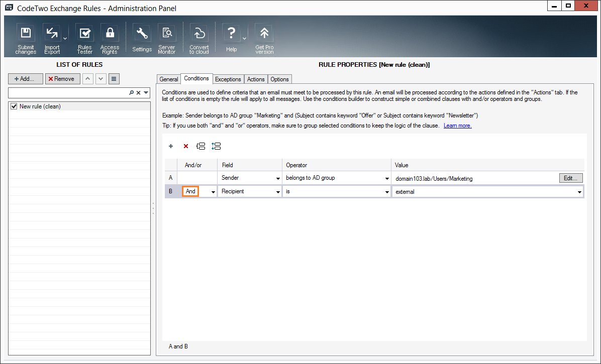Focus the rules search input field
This screenshot has width=601, height=364.
click(68, 92)
